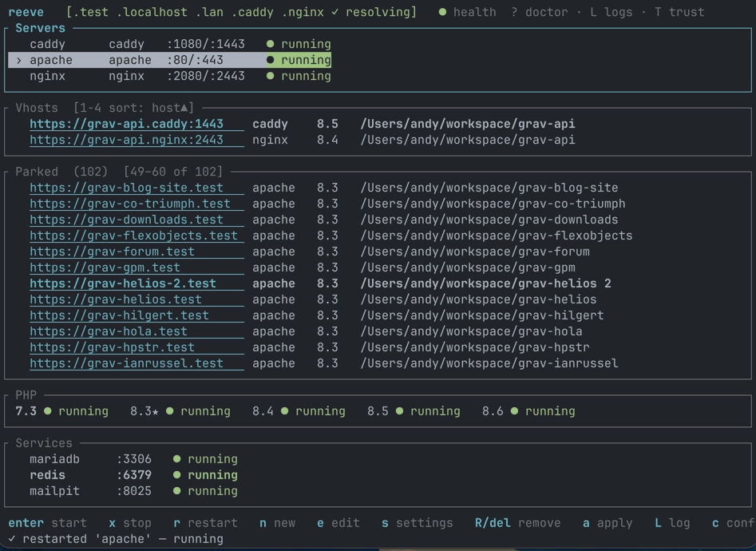The image size is (756, 551).
Task: Click the PHP 8.3 running status dot
Action: 170,411
